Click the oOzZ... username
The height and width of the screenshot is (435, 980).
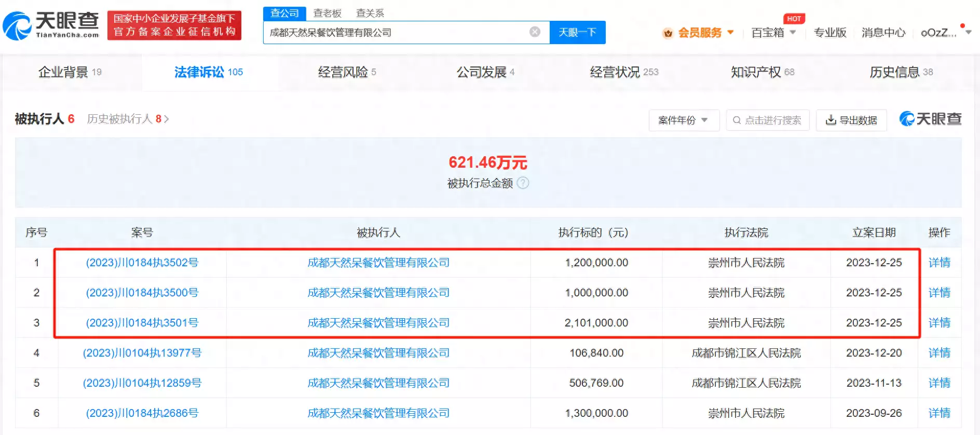[x=938, y=33]
